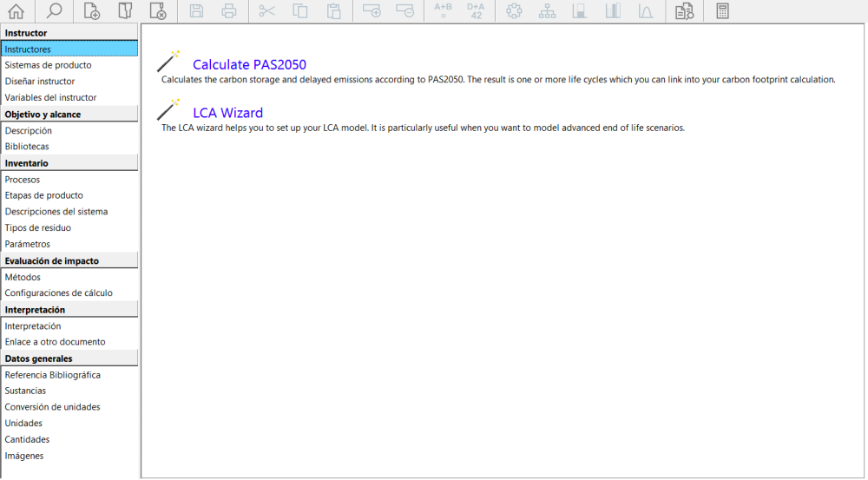868x480 pixels.
Task: Open the Search magnifier tool
Action: tap(54, 10)
